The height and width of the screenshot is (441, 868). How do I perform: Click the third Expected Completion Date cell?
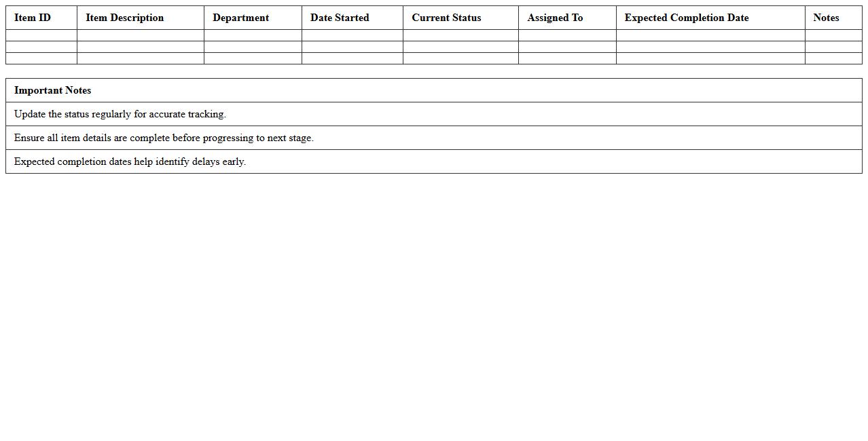[x=710, y=58]
